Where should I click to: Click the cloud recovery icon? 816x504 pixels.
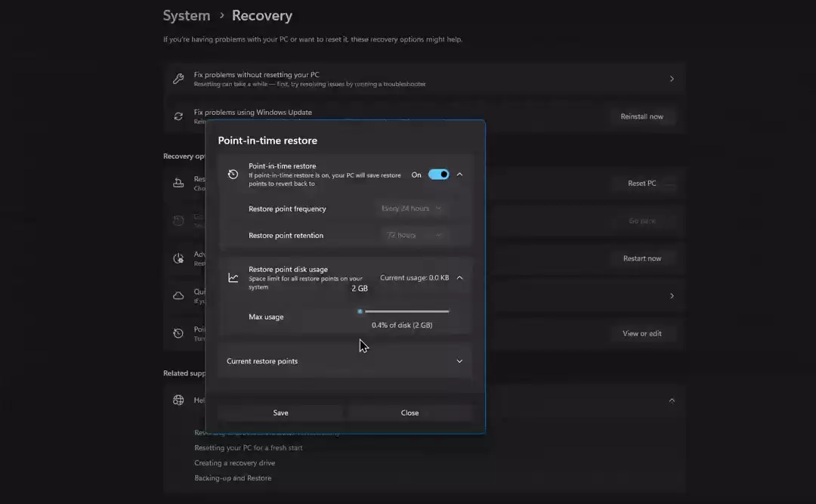coord(178,295)
